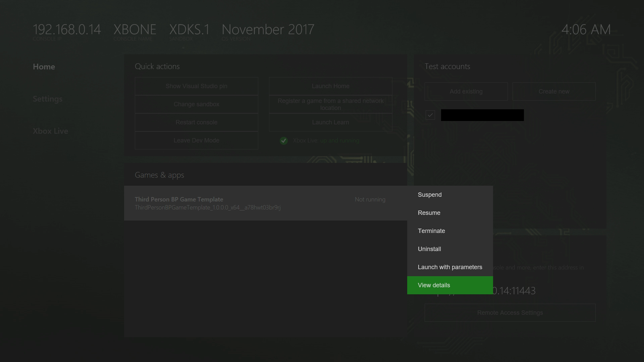Image resolution: width=644 pixels, height=362 pixels.
Task: Click the Not running status text
Action: (370, 199)
